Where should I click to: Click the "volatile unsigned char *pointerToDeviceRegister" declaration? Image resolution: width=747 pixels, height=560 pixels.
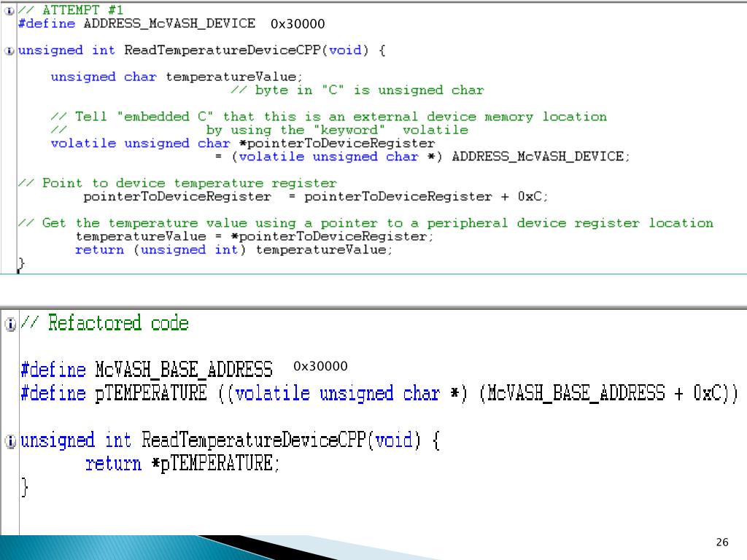[242, 144]
